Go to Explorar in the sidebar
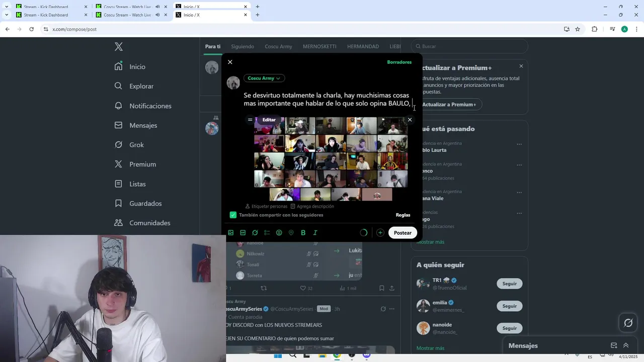The height and width of the screenshot is (362, 644). 134,86
